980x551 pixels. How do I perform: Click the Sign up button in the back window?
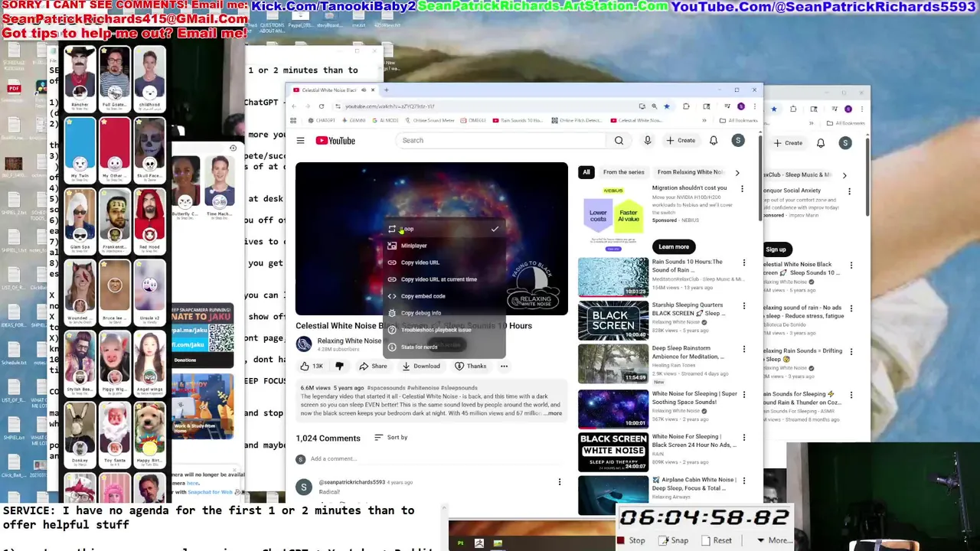(x=776, y=249)
